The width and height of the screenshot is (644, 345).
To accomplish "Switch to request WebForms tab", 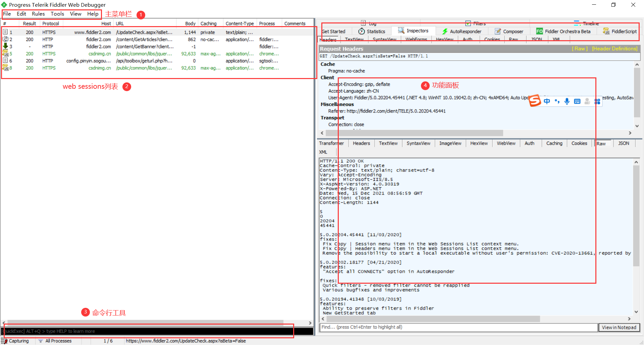I will (416, 40).
